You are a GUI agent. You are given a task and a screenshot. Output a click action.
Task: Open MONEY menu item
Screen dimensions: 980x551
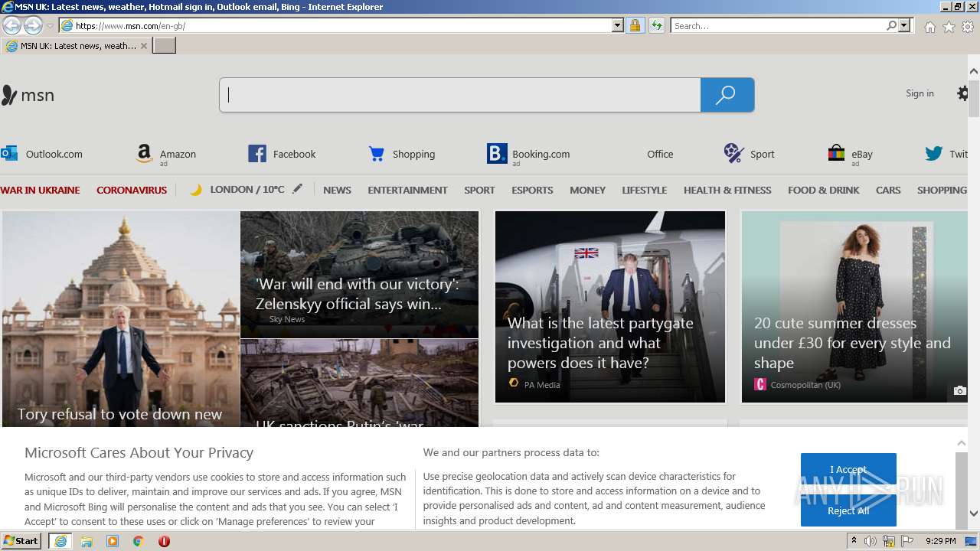pyautogui.click(x=587, y=190)
